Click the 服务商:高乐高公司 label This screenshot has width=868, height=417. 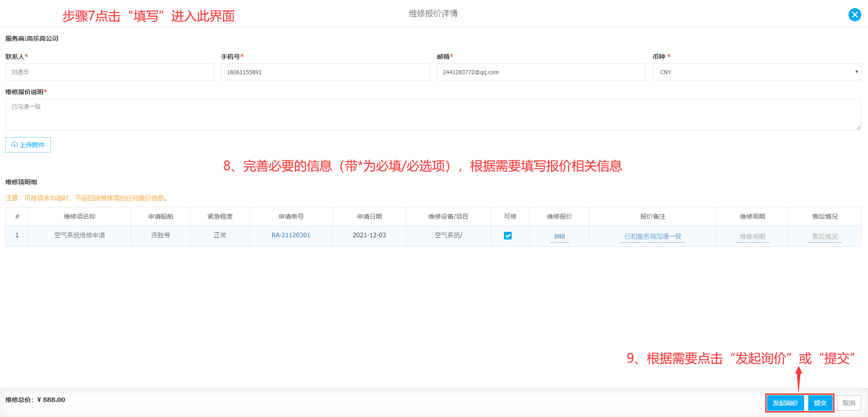32,38
